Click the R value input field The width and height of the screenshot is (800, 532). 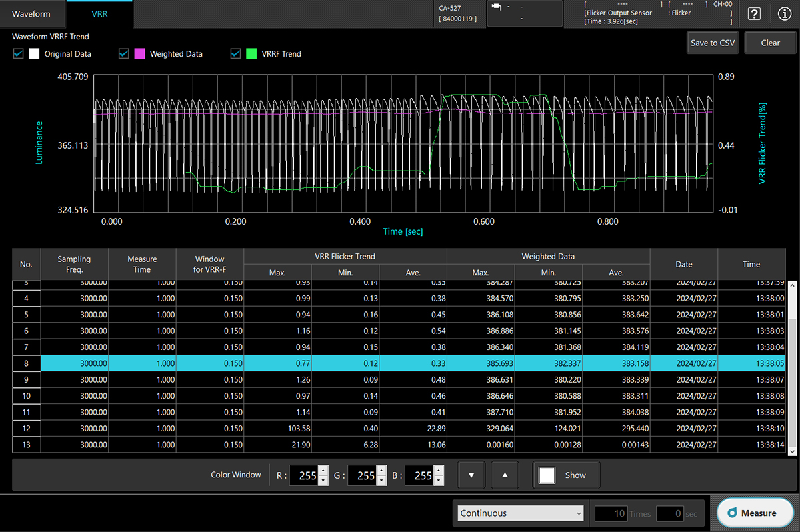[304, 475]
